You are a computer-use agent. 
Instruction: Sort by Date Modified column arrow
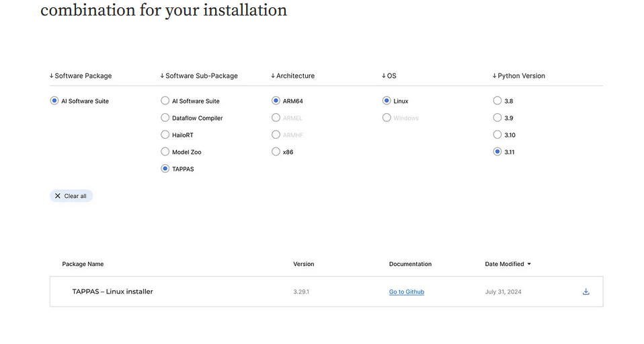click(529, 264)
